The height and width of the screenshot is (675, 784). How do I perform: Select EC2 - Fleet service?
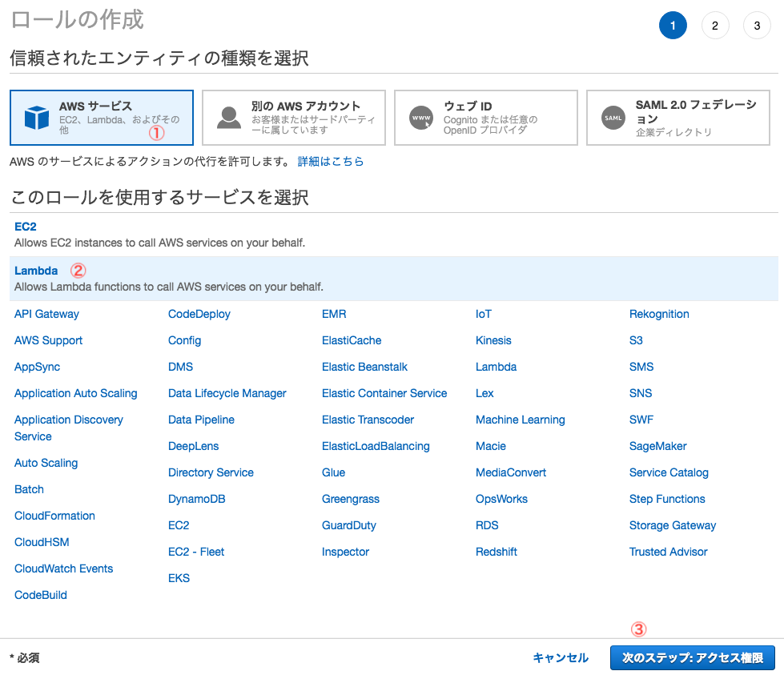(x=196, y=552)
